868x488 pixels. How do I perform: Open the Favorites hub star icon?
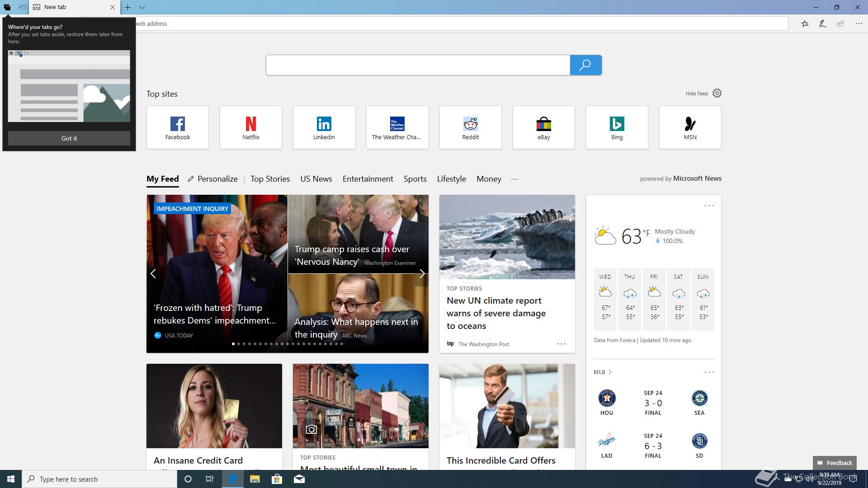(805, 23)
